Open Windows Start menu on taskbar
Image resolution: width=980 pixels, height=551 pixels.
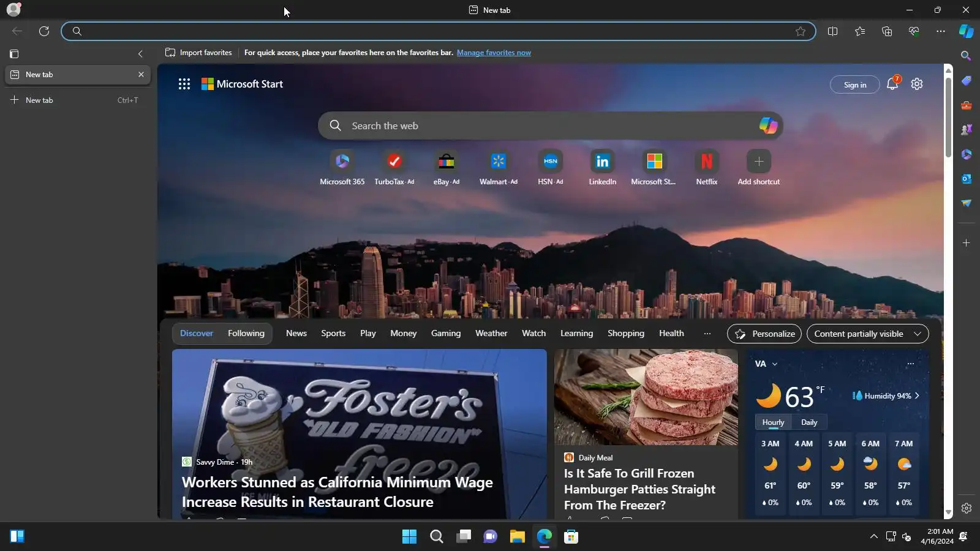click(x=409, y=537)
